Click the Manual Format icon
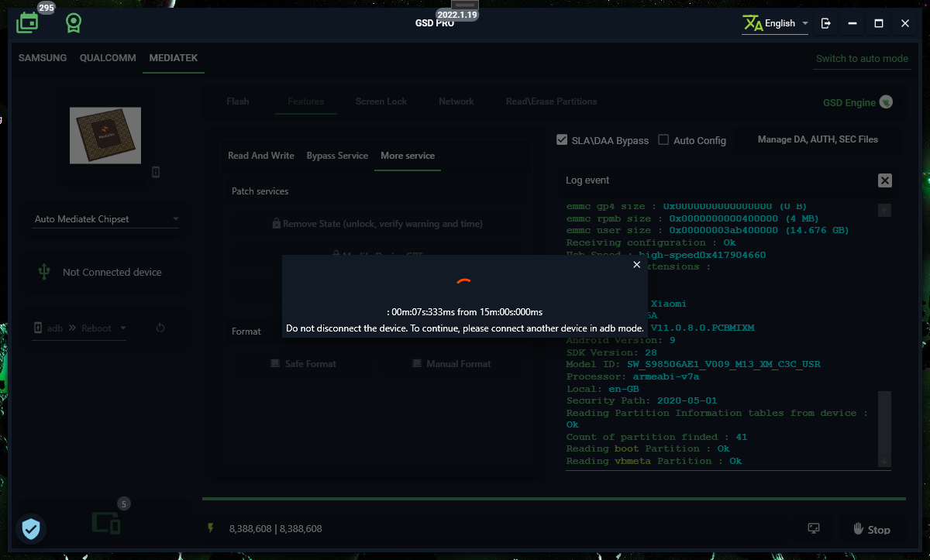930x560 pixels. pyautogui.click(x=417, y=363)
